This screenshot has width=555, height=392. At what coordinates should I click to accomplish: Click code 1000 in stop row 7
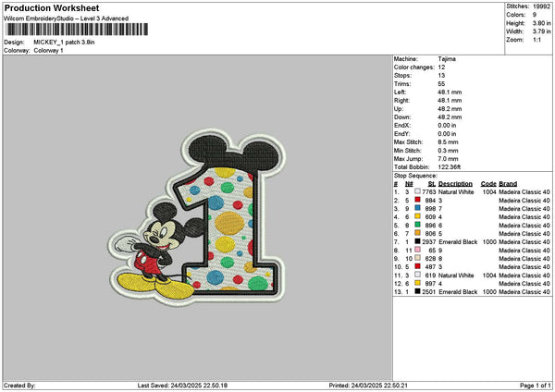pos(489,242)
